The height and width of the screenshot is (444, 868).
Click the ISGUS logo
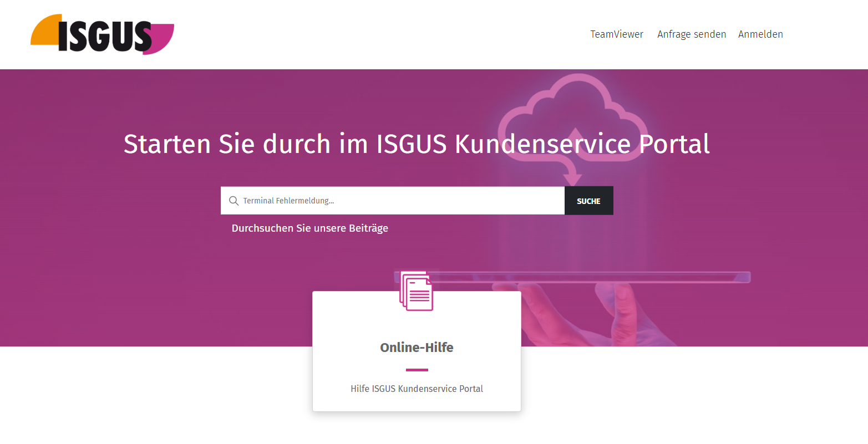tap(103, 34)
